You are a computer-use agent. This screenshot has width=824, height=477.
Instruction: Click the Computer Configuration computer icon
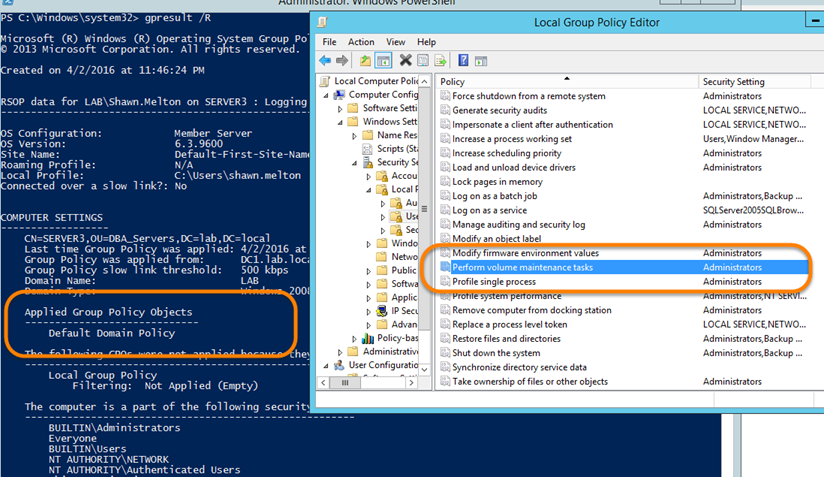click(x=339, y=95)
